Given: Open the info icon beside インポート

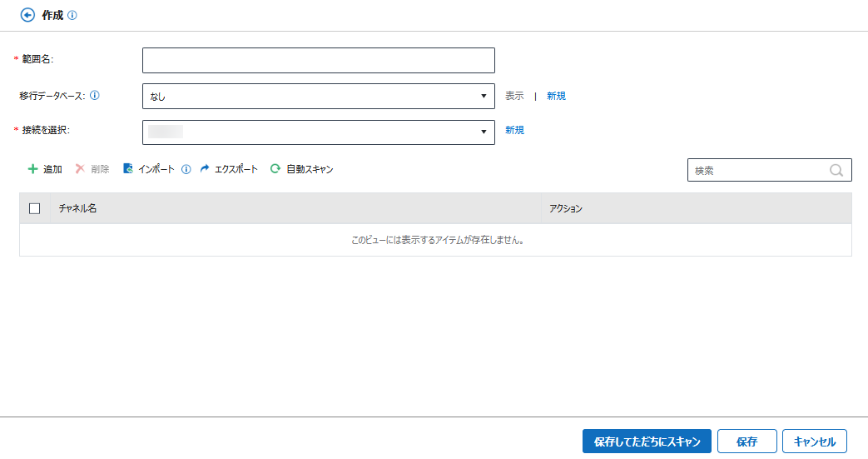Looking at the screenshot, I should (x=186, y=169).
